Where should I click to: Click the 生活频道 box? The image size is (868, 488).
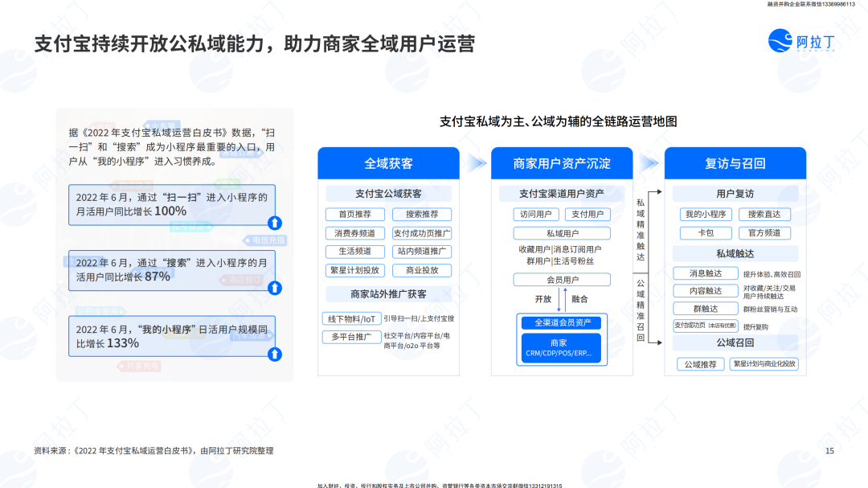point(355,252)
